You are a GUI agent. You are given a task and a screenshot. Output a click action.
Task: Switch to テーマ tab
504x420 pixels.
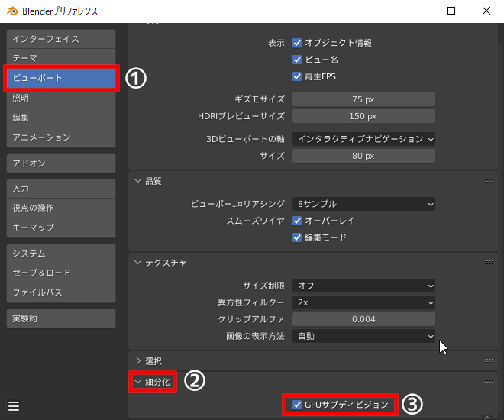tap(61, 58)
